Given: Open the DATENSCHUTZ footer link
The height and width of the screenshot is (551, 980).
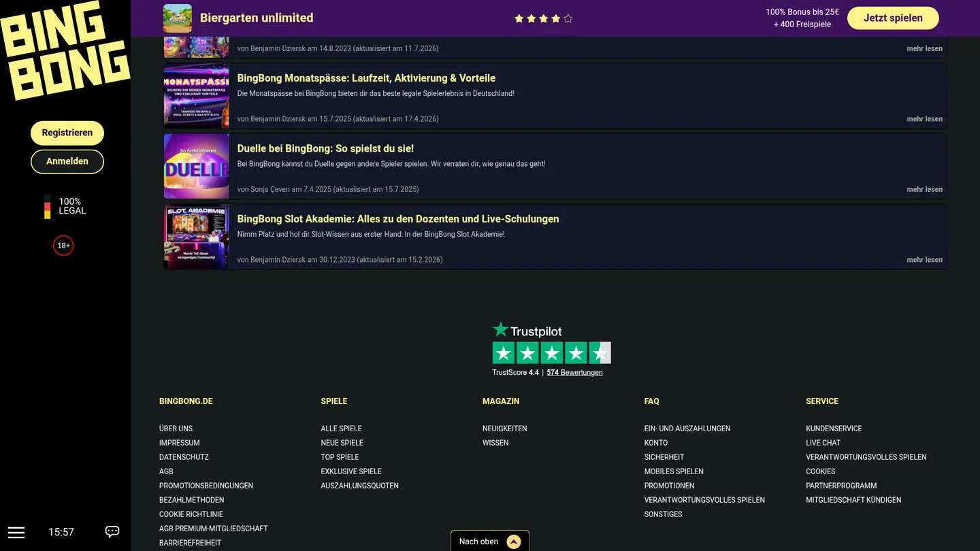Looking at the screenshot, I should click(184, 457).
